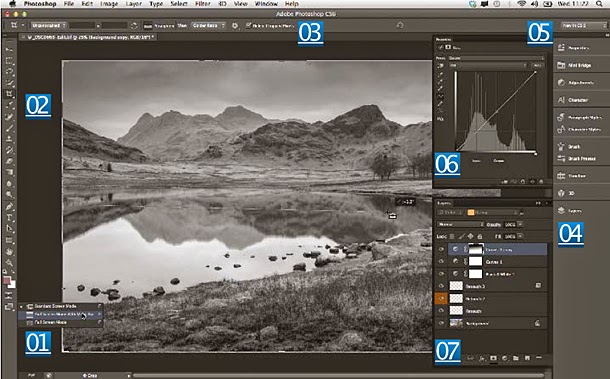Select the Spot Healing Brush tool
The width and height of the screenshot is (610, 379).
click(x=9, y=116)
